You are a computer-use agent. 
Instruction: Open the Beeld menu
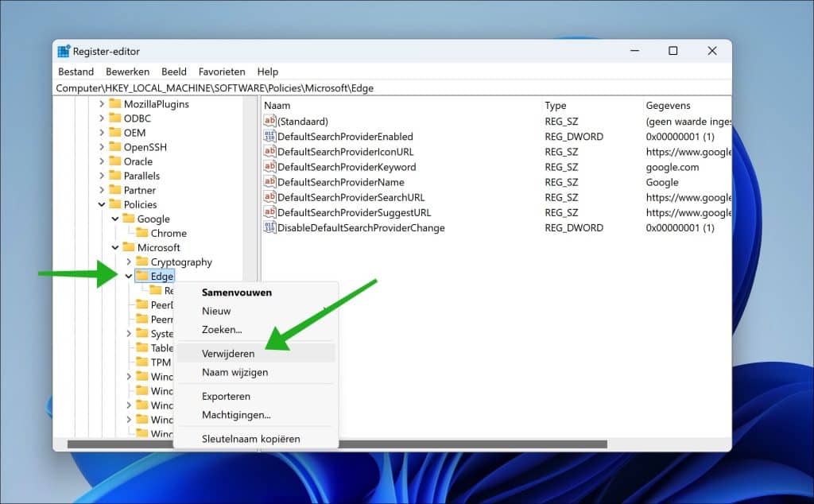tap(174, 72)
